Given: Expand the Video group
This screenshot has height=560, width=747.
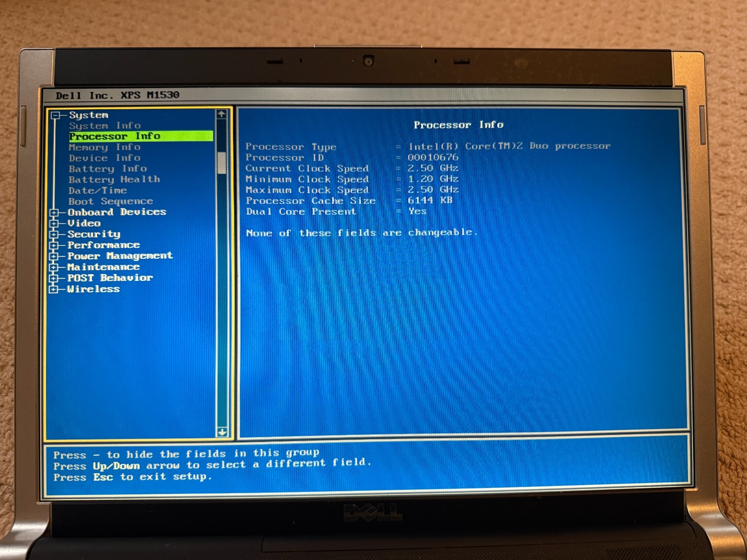Looking at the screenshot, I should pyautogui.click(x=54, y=224).
